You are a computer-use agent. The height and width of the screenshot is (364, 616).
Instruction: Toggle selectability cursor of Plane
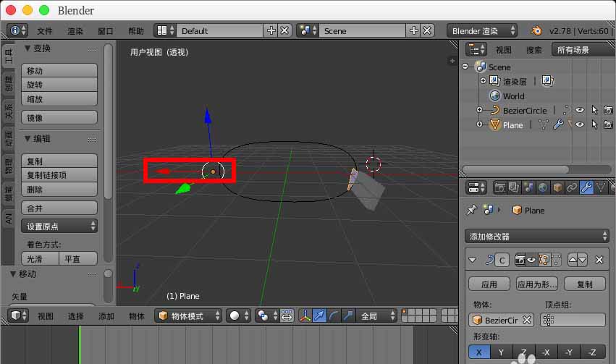(x=594, y=125)
